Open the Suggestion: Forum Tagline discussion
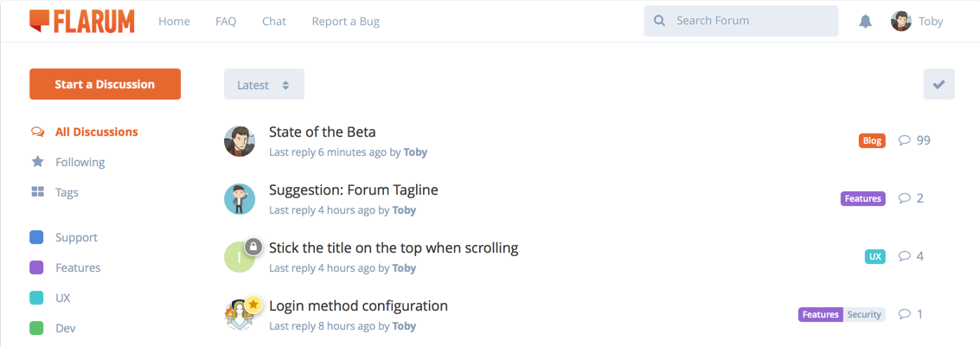This screenshot has height=347, width=980. (354, 190)
